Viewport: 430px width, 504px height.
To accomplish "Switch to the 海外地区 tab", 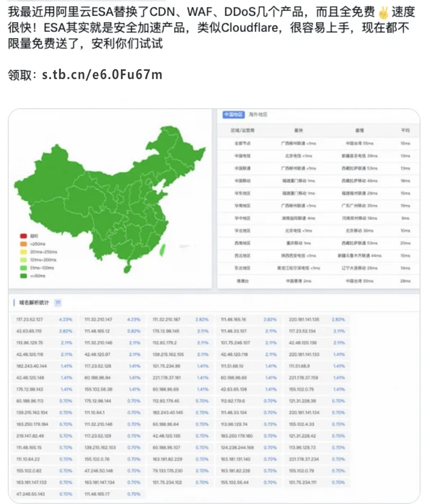I will (258, 115).
